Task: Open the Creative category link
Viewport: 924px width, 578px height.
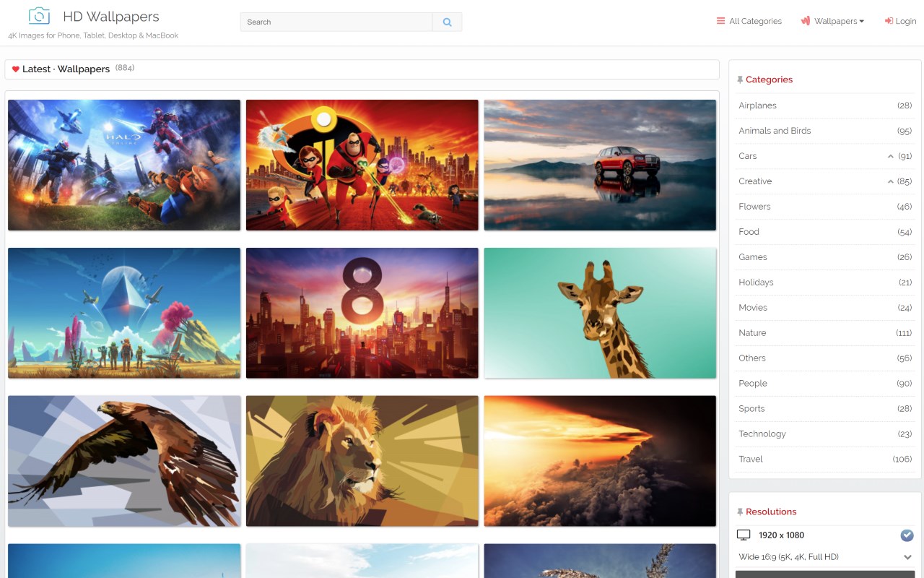Action: point(755,181)
